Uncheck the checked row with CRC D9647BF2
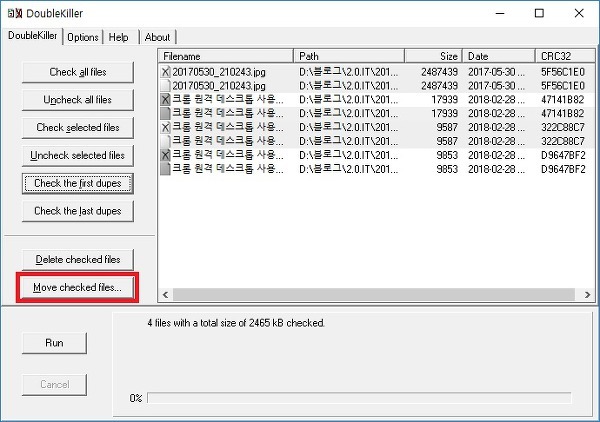 click(x=165, y=155)
